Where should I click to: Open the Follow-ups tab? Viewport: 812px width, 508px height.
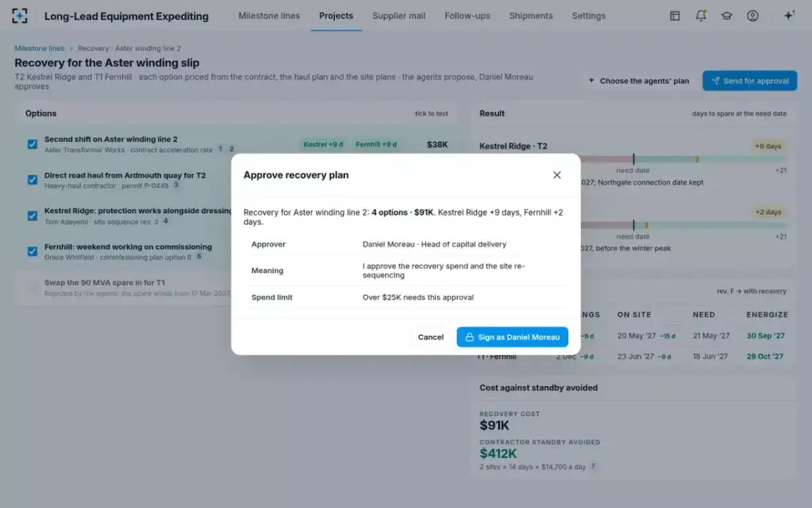(468, 16)
